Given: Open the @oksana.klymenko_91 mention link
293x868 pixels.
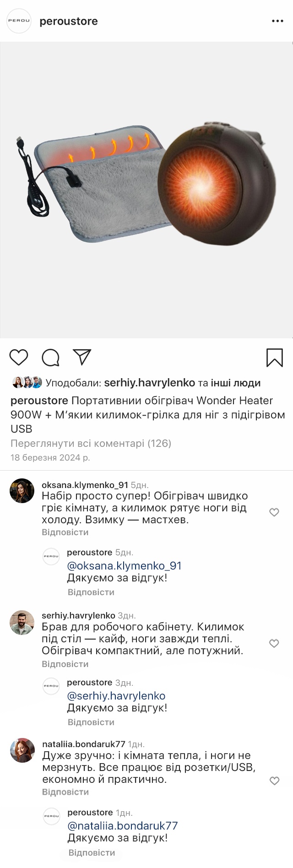Looking at the screenshot, I should 124,565.
